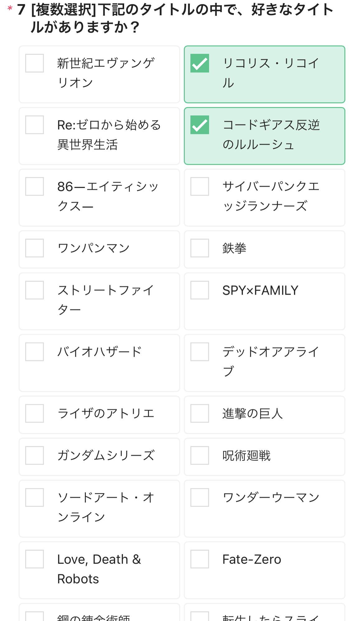Image resolution: width=364 pixels, height=621 pixels.
Task: Check the ワンダーウーマン option
Action: click(x=200, y=497)
